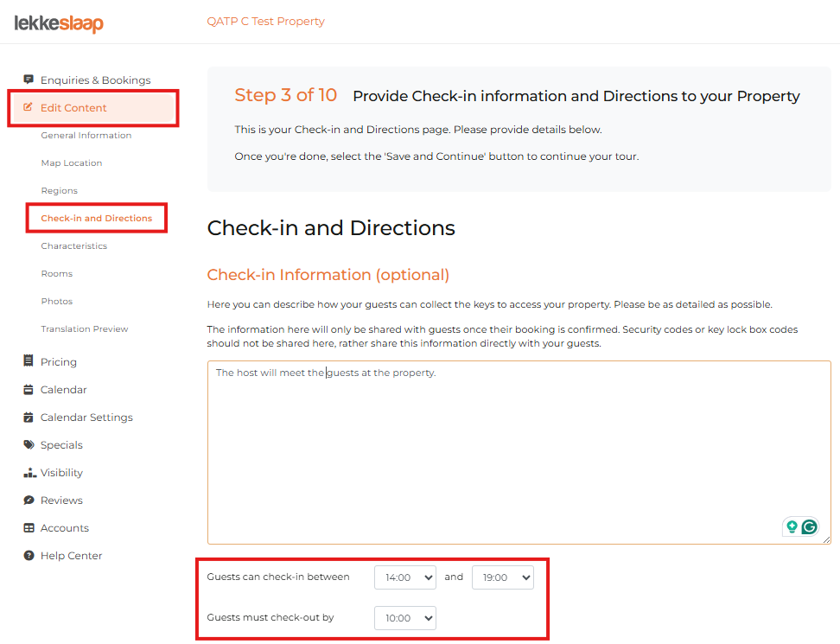Click inside the check-in information textarea

519,453
